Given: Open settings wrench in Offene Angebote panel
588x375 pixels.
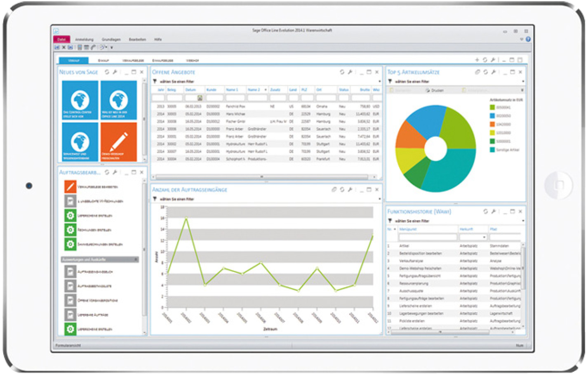Looking at the screenshot, I should pos(350,72).
